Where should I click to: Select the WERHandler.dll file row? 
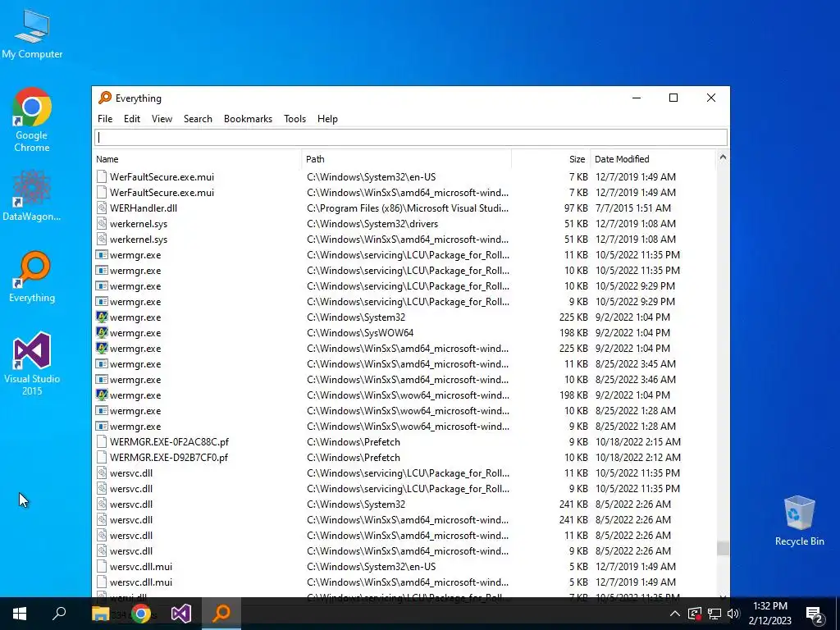click(404, 208)
